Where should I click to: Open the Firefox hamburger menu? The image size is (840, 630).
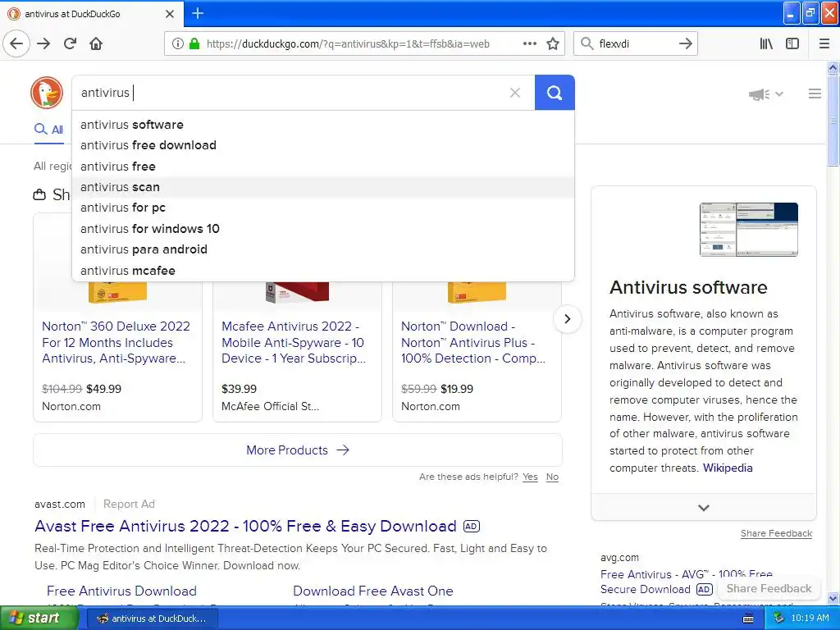pos(824,43)
